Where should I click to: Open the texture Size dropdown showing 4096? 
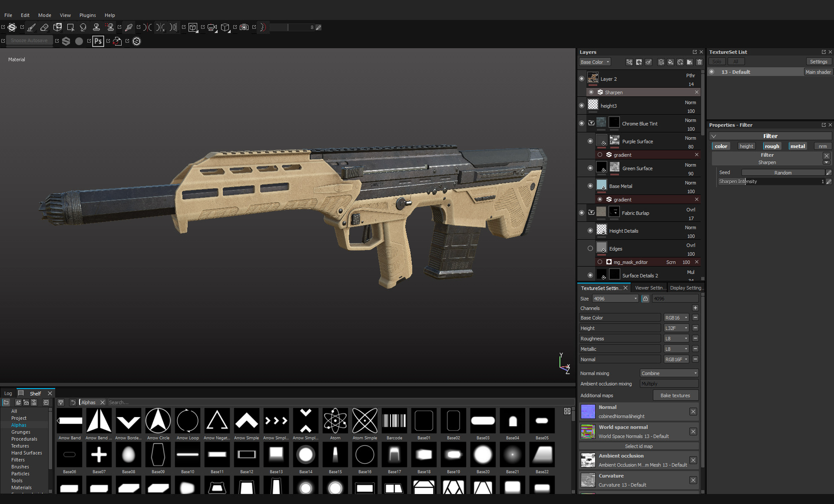coord(615,298)
